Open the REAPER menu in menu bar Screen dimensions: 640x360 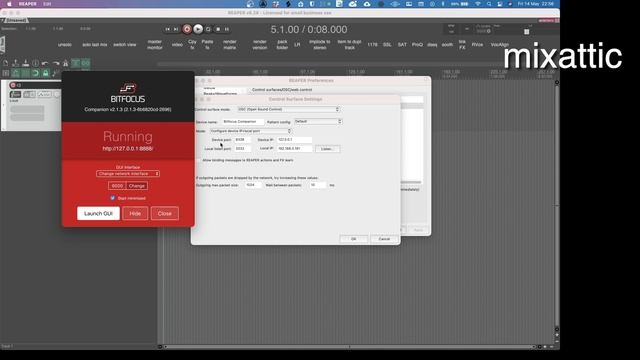tap(27, 4)
